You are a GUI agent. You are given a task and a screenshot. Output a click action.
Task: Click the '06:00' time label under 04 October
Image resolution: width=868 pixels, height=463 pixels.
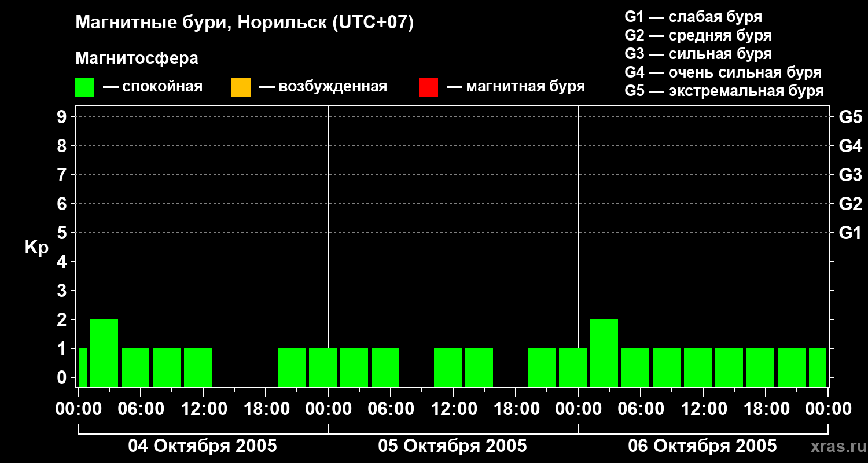click(141, 409)
